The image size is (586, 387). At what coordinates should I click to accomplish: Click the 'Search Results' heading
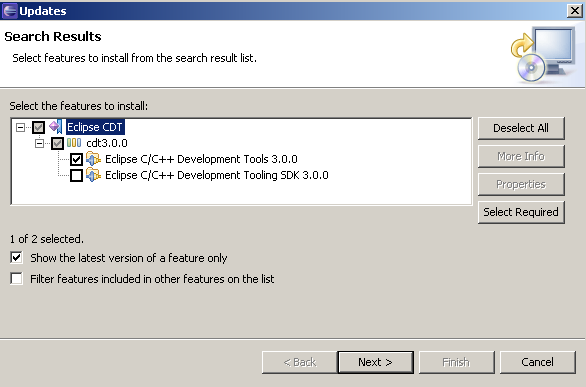click(x=53, y=37)
